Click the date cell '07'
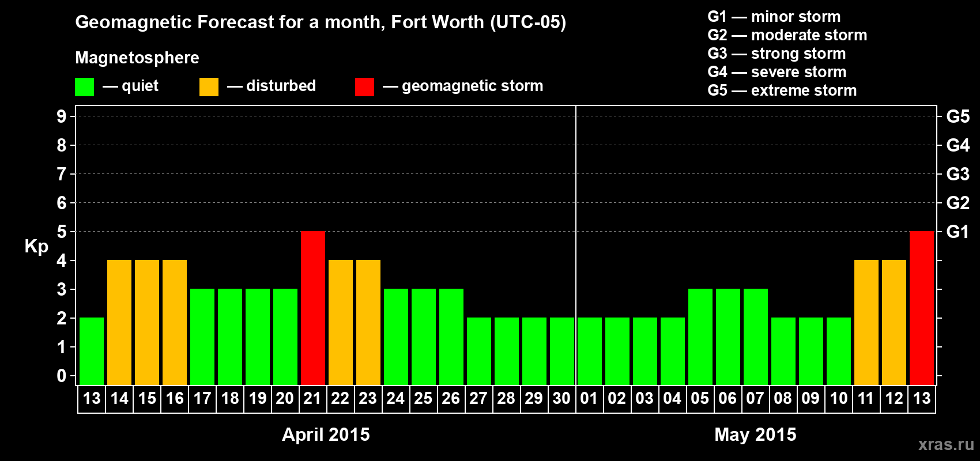980x461 pixels. pos(756,399)
